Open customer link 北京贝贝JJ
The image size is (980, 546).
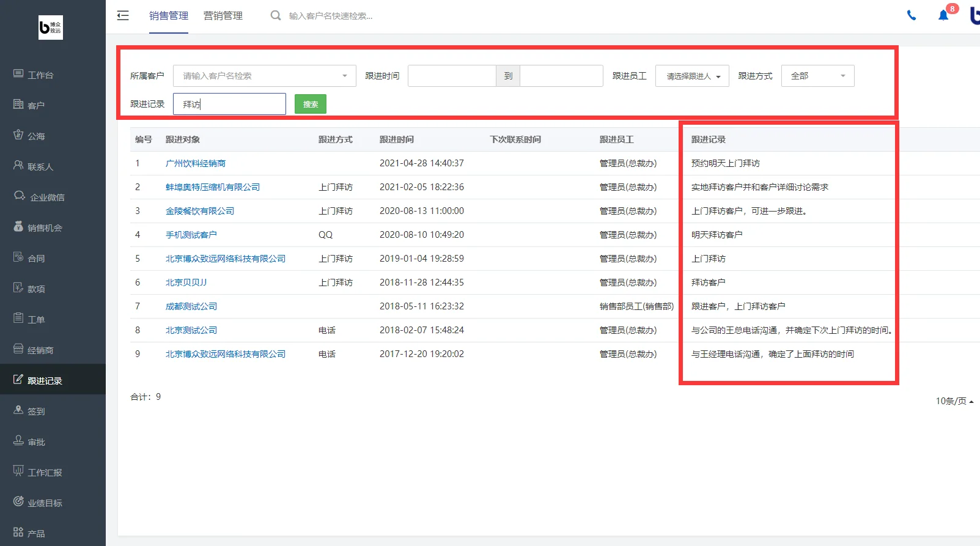(x=186, y=282)
